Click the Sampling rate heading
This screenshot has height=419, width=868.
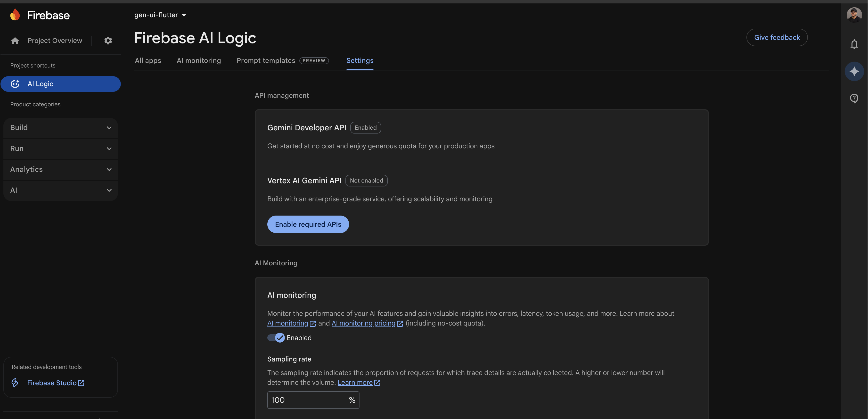point(289,359)
